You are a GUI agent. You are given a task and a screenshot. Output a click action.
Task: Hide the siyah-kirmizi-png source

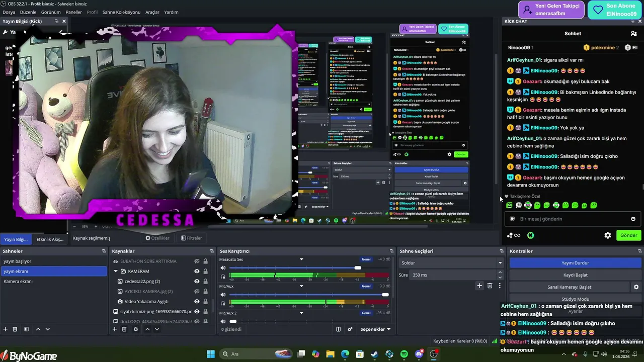[x=197, y=312]
